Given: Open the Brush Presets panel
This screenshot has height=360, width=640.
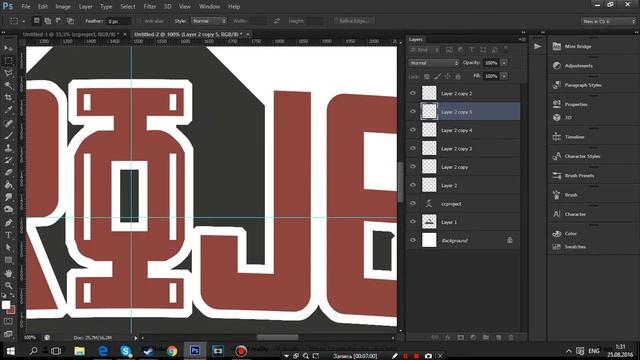Looking at the screenshot, I should pyautogui.click(x=579, y=176).
